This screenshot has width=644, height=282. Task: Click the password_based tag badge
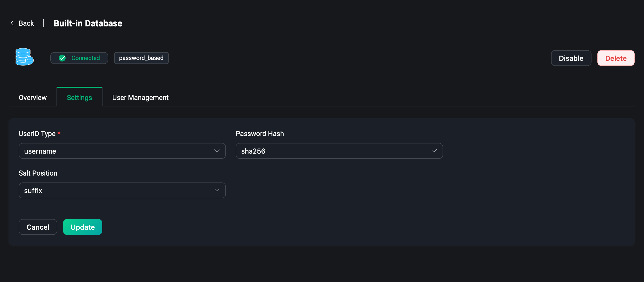(141, 58)
